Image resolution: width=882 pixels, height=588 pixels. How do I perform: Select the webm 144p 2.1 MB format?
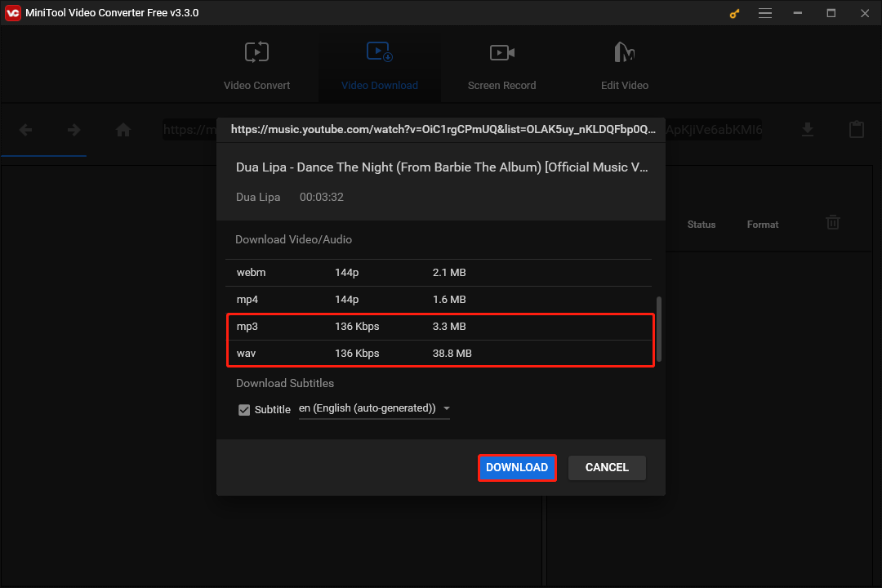tap(439, 272)
